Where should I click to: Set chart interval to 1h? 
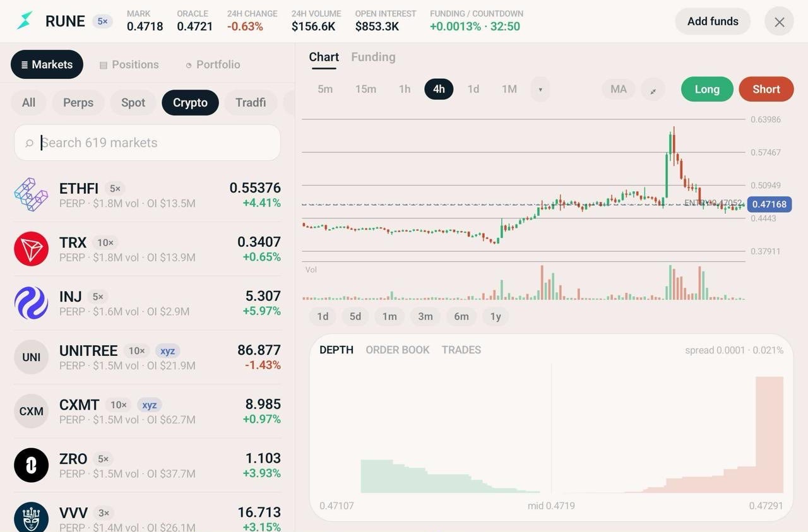tap(405, 90)
